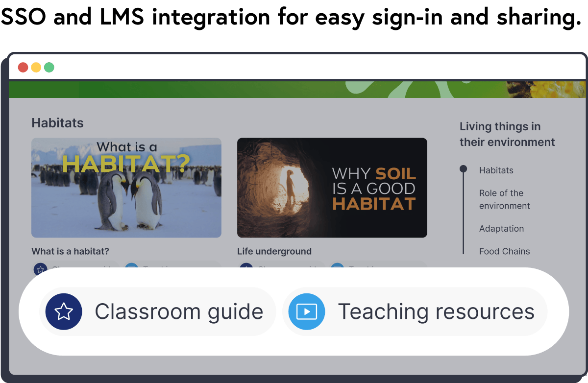Image resolution: width=588 pixels, height=383 pixels.
Task: Navigate to the Food Chains section
Action: point(505,251)
